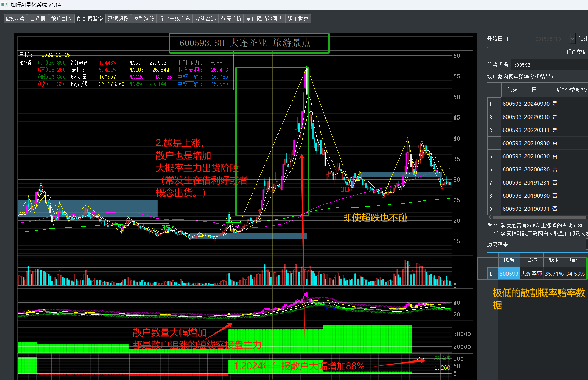Select row with date 20191231
Viewport: 588px width, 380px height.
pyautogui.click(x=538, y=182)
